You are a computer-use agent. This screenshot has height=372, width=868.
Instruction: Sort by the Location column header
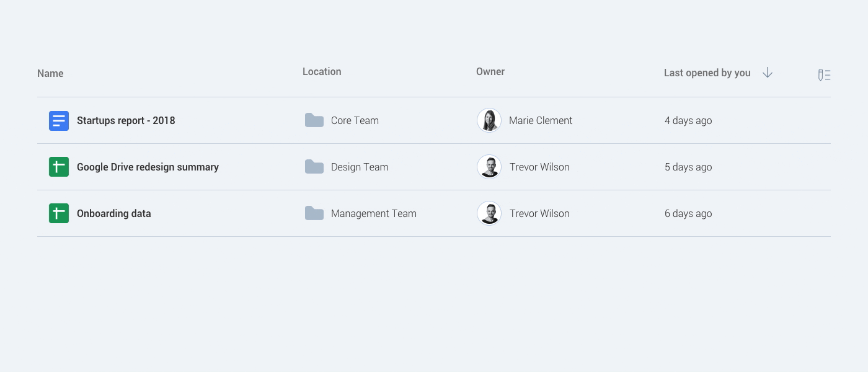pos(322,72)
